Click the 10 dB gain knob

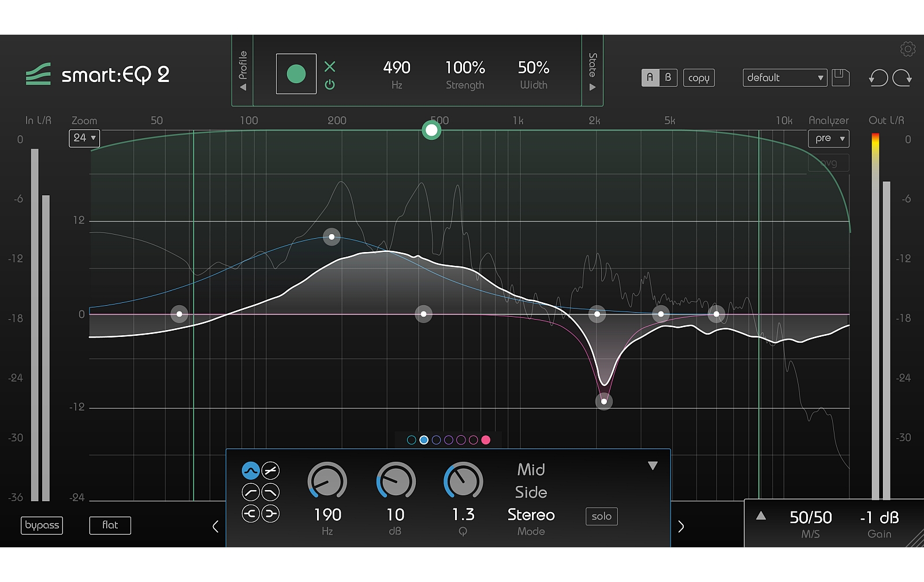[396, 481]
